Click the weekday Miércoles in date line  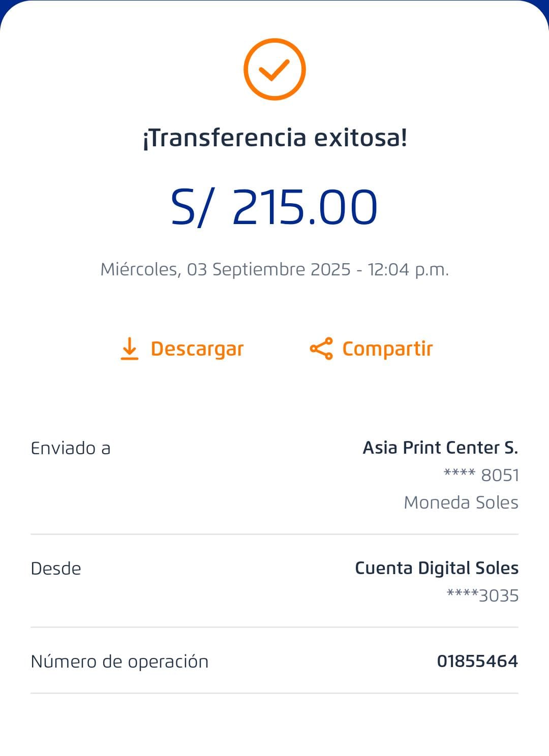pyautogui.click(x=139, y=269)
